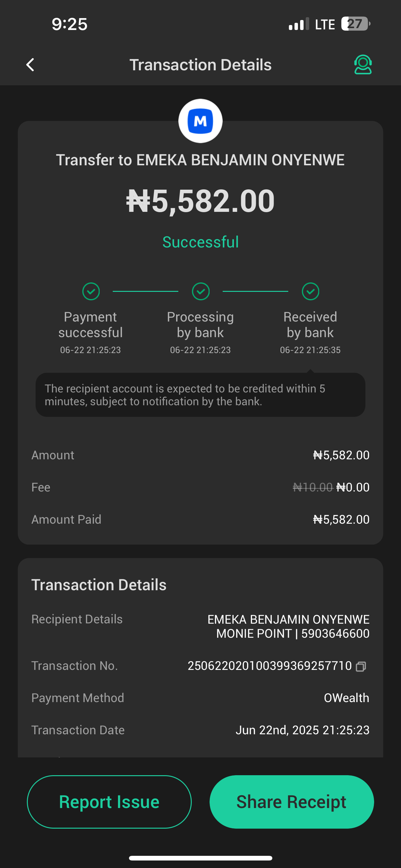Tap the Payment successful checkmark
The height and width of the screenshot is (868, 401).
(x=91, y=291)
